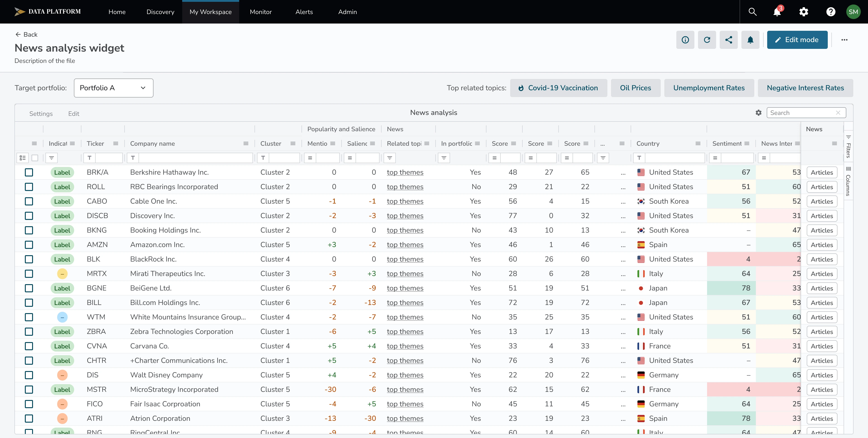The image size is (868, 438).
Task: Select Covid-19 Vaccination topic chip
Action: (x=558, y=88)
